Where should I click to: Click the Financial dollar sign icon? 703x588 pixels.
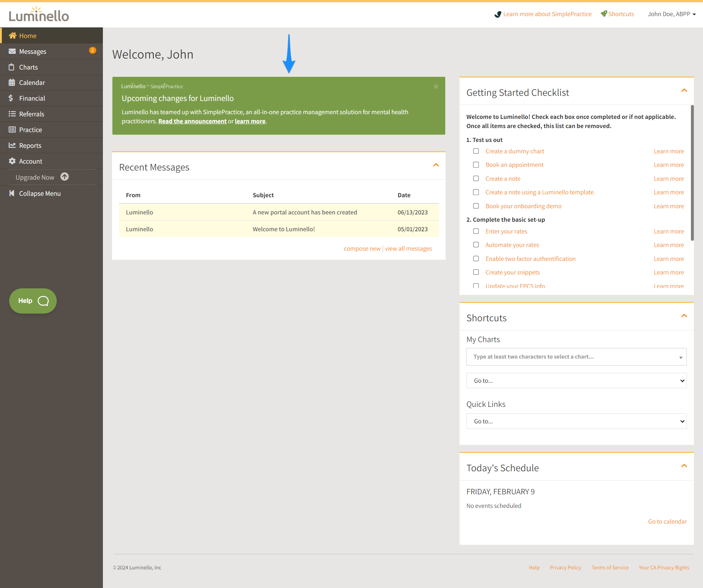(11, 98)
